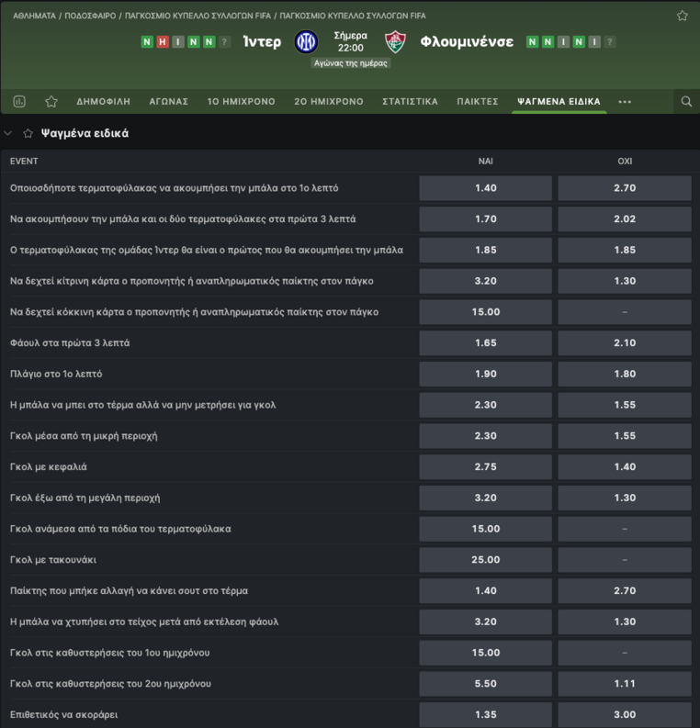This screenshot has height=728, width=700.
Task: Select ΝΑΙ odds 25.00 for Γκολ με τακουνάκι
Action: [485, 559]
